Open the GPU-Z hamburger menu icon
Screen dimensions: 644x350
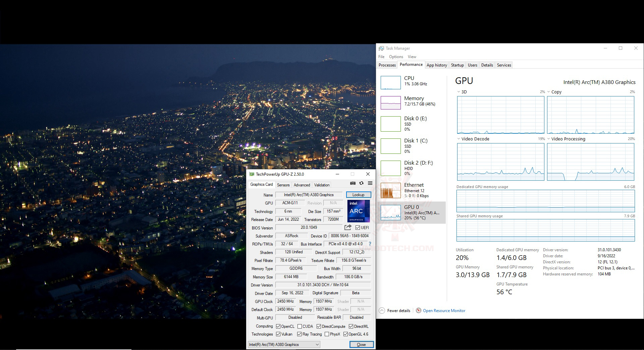370,183
